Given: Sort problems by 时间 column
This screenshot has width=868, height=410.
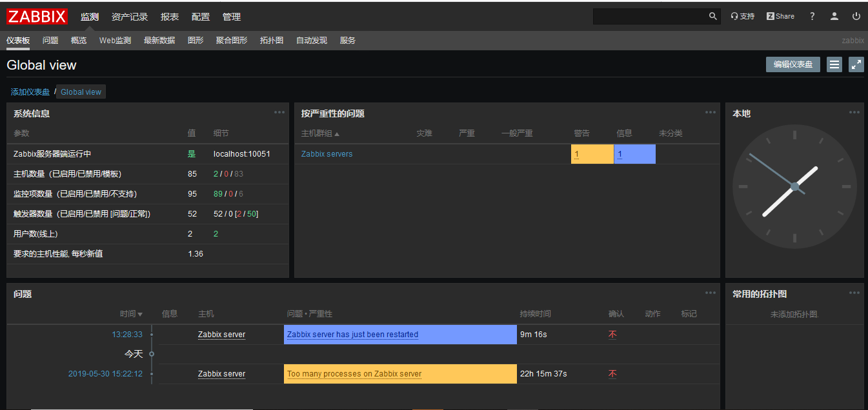Looking at the screenshot, I should point(131,314).
